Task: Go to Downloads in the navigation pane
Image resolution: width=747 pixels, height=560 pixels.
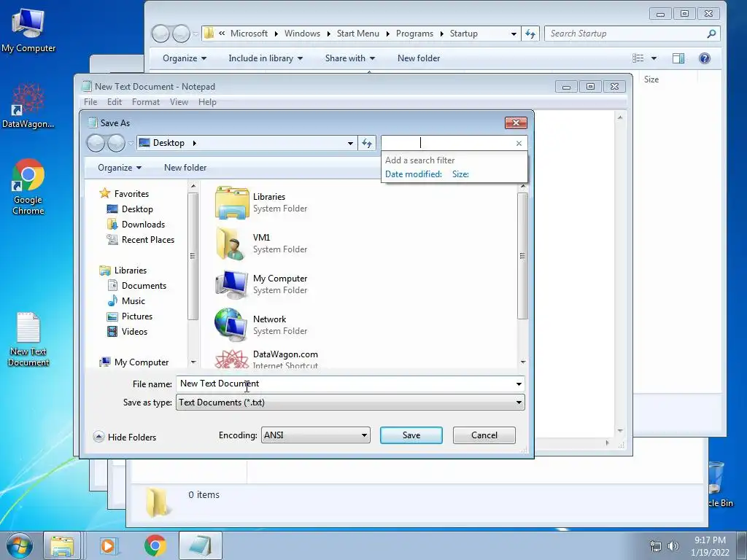Action: click(x=143, y=225)
